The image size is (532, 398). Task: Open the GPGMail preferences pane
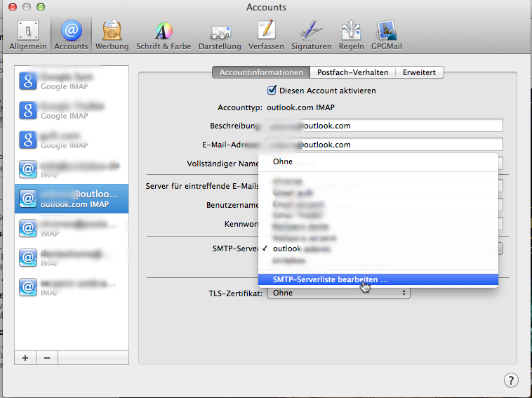click(x=387, y=35)
